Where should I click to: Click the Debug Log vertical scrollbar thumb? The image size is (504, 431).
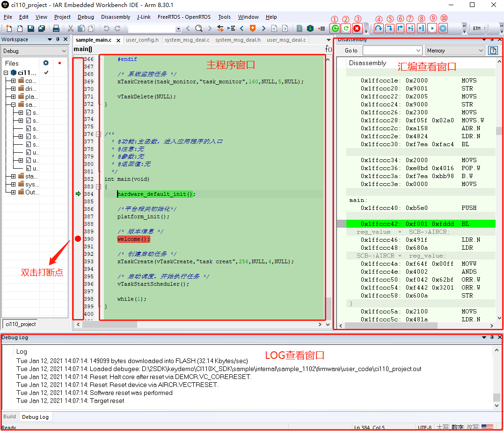497,397
